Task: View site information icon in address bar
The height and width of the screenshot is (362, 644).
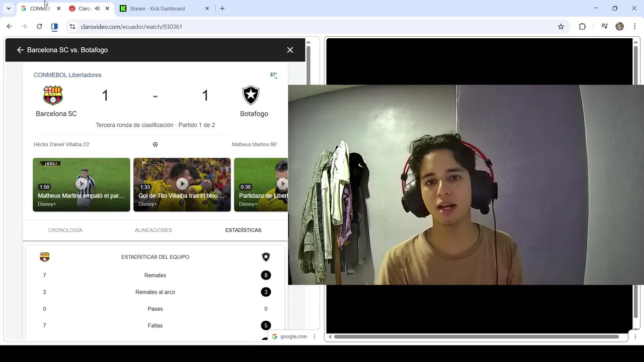Action: pyautogui.click(x=72, y=27)
